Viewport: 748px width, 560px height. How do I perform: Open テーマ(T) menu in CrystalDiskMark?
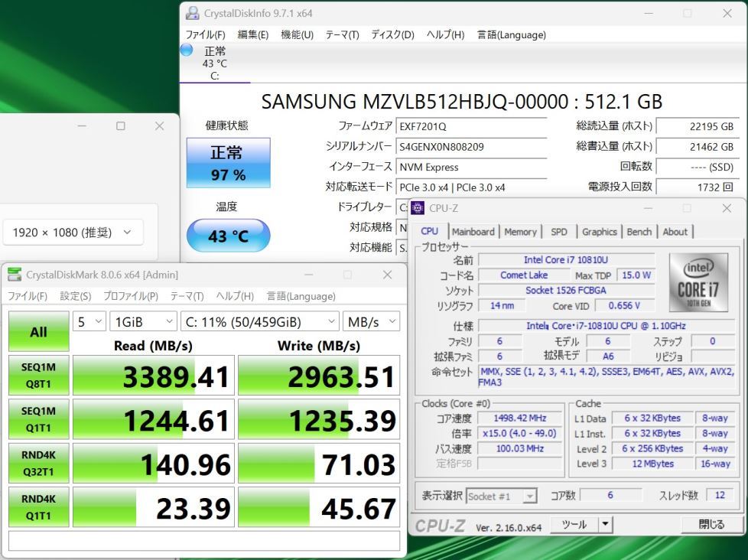click(x=187, y=296)
